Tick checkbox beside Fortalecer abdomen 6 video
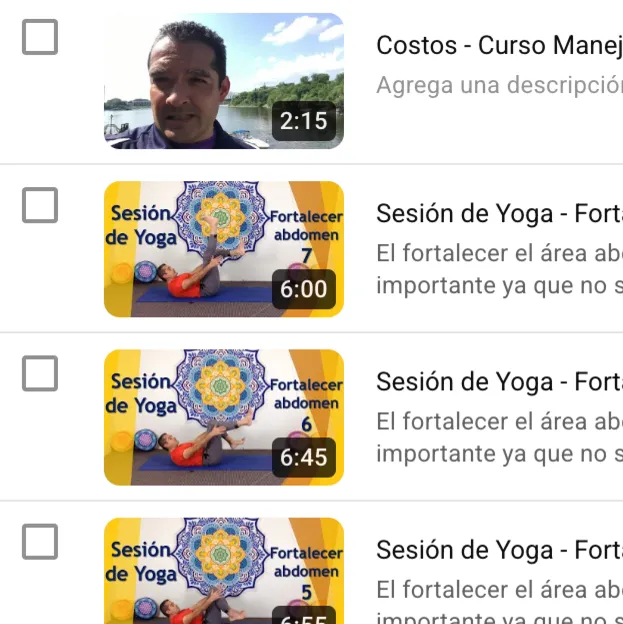The height and width of the screenshot is (624, 623). pos(40,373)
